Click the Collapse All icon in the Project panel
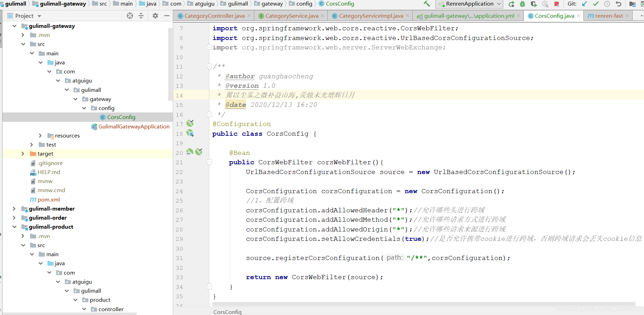 click(x=141, y=16)
